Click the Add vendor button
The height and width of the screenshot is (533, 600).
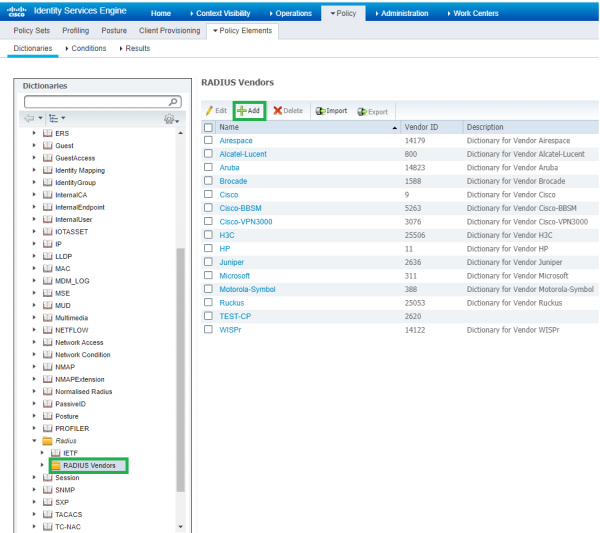(x=249, y=110)
